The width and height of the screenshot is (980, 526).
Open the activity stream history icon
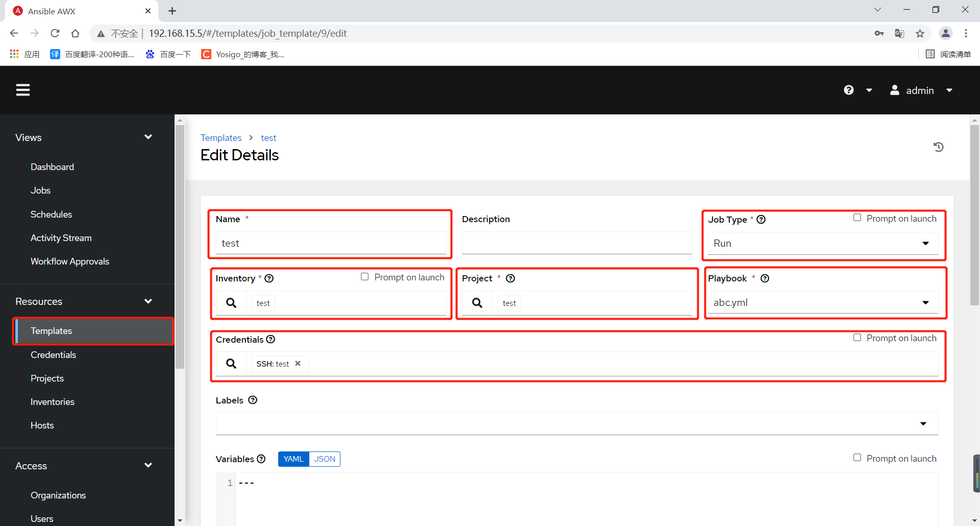(938, 147)
